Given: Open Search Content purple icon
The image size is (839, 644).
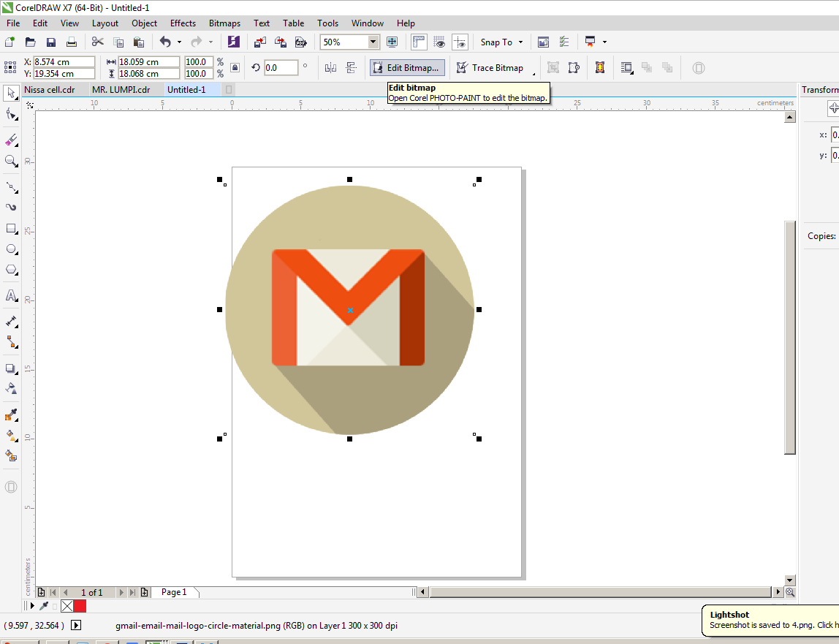Looking at the screenshot, I should point(234,42).
